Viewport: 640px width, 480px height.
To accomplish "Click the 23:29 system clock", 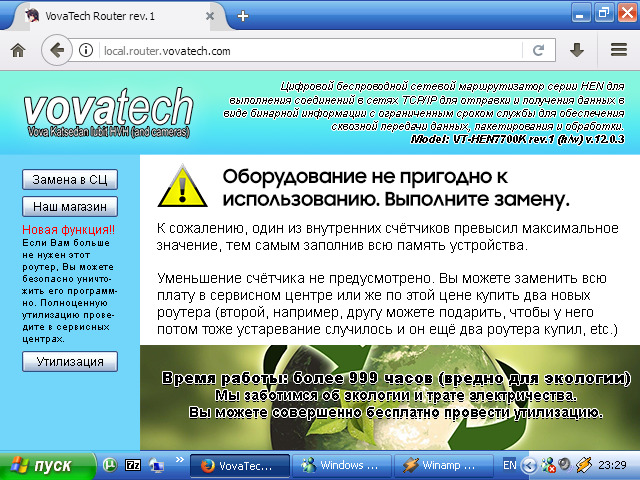I will [612, 465].
